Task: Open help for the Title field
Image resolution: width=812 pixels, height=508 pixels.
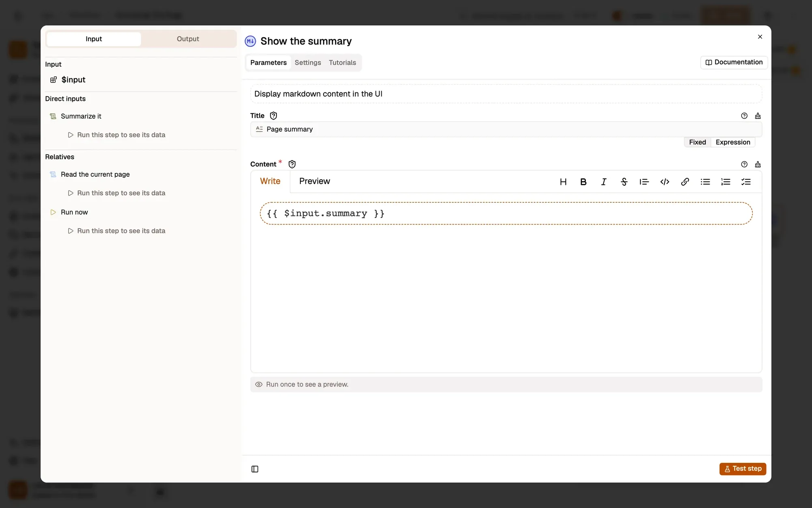Action: click(x=744, y=116)
